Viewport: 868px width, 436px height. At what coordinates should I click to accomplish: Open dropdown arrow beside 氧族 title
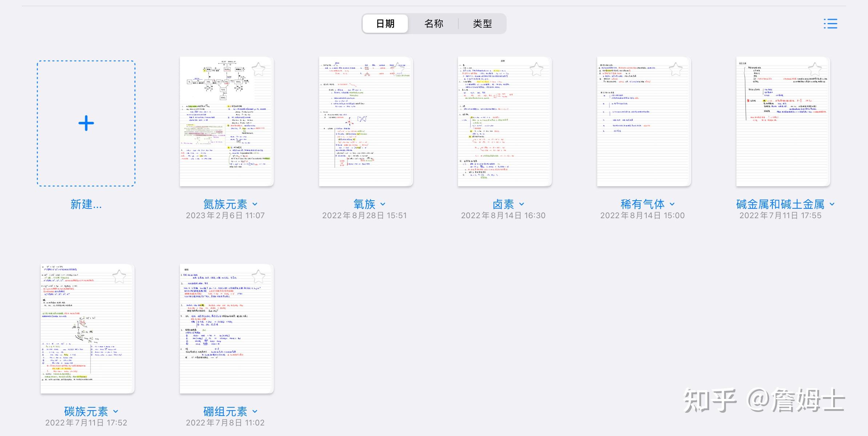pyautogui.click(x=383, y=204)
